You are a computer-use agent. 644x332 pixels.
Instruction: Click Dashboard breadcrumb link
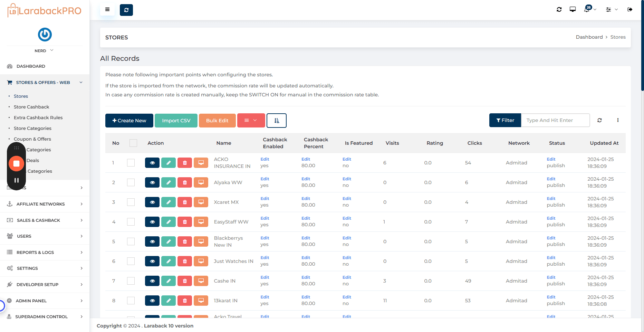tap(589, 37)
